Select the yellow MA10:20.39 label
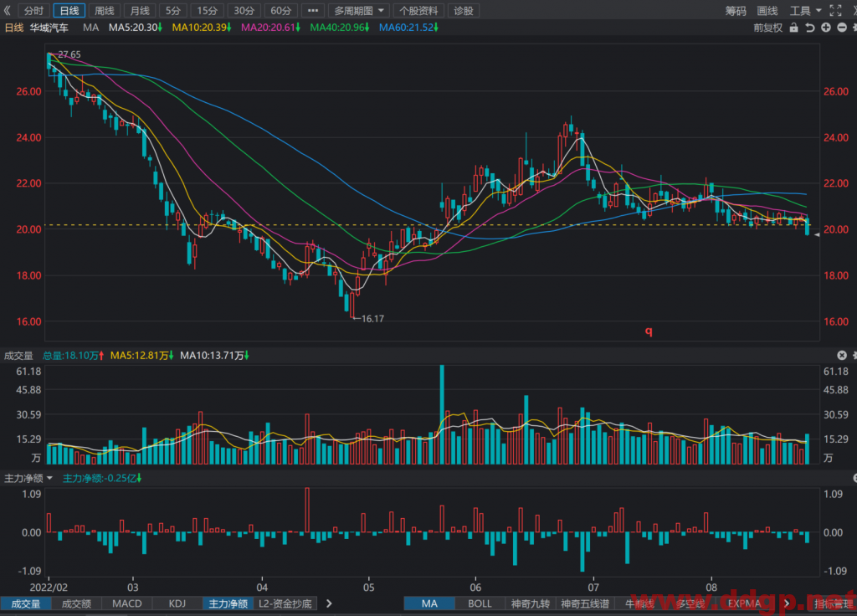The image size is (857, 616). click(202, 28)
